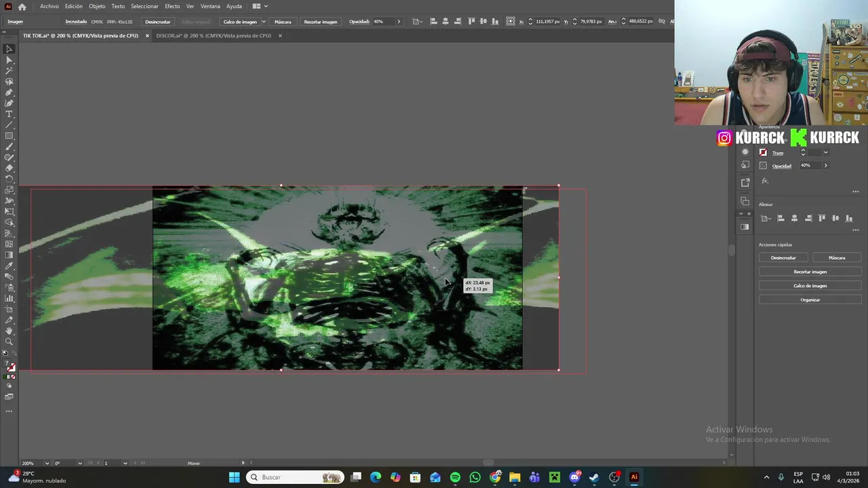Select the Zoom tool in toolbar

(9, 342)
